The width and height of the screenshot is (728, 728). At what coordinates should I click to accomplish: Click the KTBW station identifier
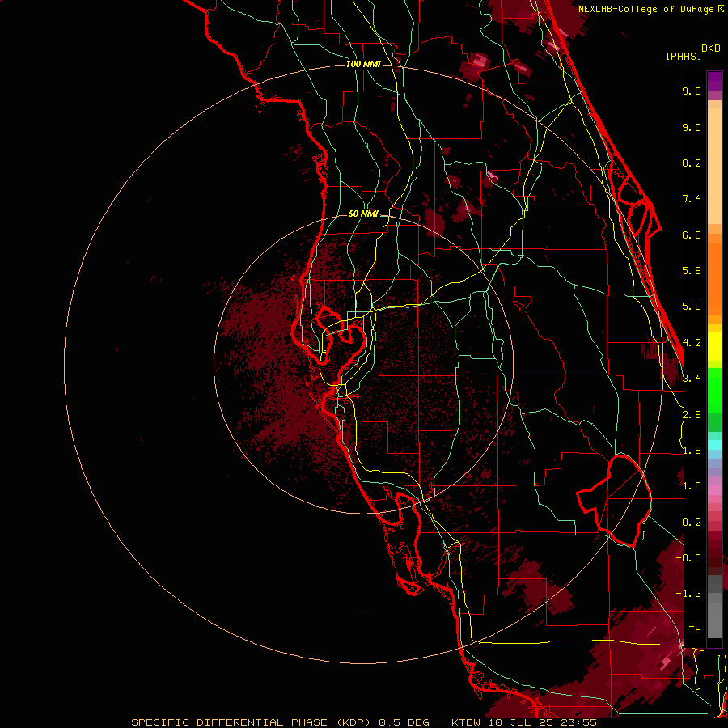[466, 722]
